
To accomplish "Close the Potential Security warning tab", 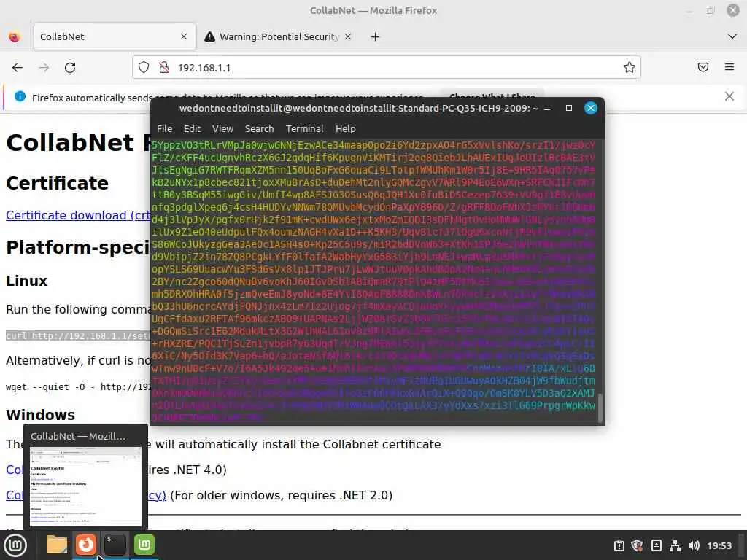I will point(348,36).
